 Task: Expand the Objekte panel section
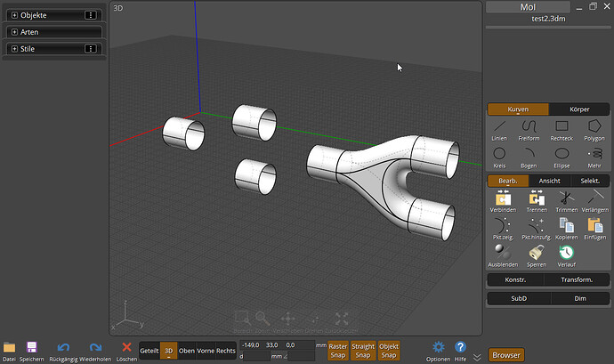tap(15, 16)
